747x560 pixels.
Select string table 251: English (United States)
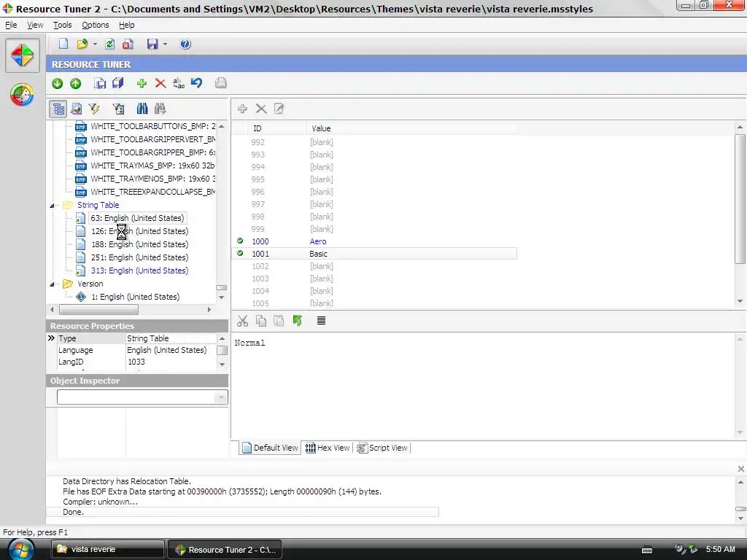[x=139, y=257]
